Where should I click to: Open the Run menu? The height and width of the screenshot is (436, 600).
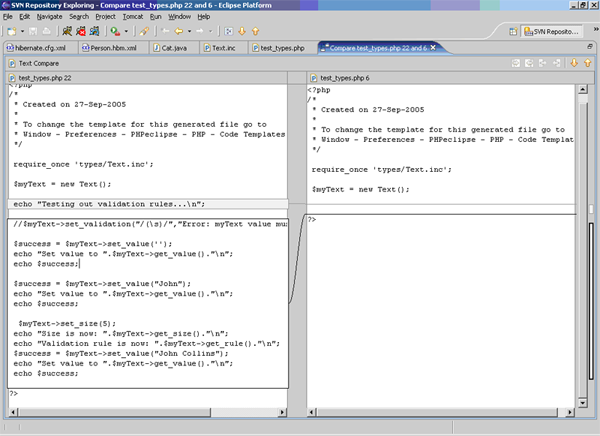click(155, 16)
